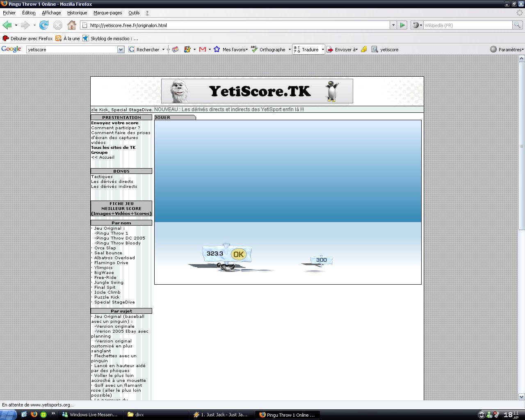Click the Google toolbar search input
525x420 pixels.
(72, 49)
